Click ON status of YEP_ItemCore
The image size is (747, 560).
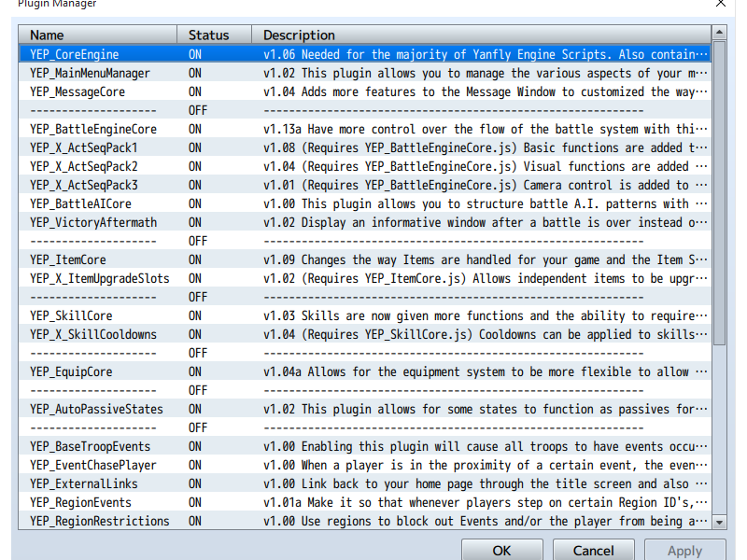pos(195,259)
